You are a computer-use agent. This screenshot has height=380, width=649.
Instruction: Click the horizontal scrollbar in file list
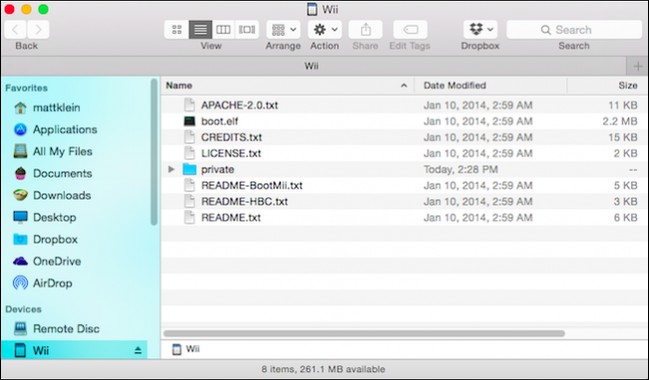pos(364,333)
